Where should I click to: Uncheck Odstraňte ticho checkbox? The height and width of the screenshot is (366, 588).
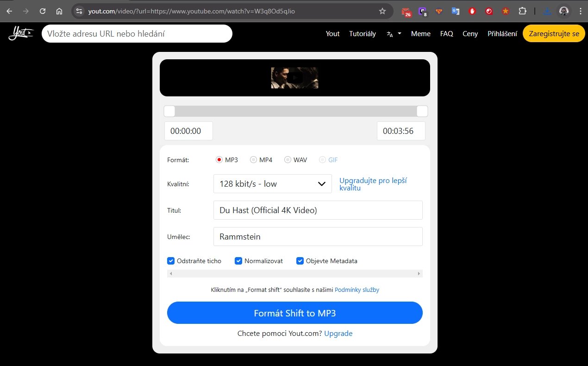171,261
